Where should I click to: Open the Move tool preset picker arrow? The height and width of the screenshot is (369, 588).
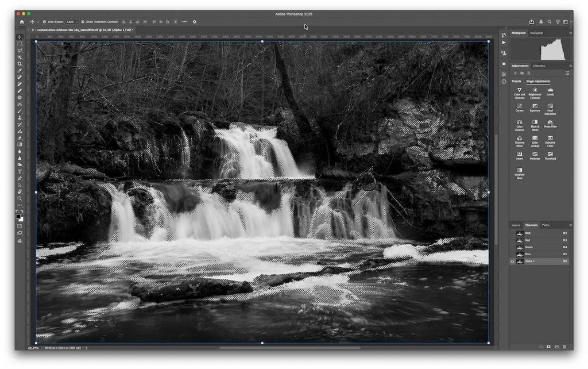tap(38, 22)
